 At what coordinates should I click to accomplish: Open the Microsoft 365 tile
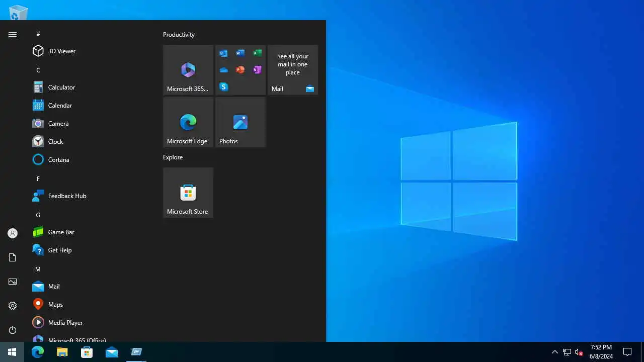(x=188, y=70)
